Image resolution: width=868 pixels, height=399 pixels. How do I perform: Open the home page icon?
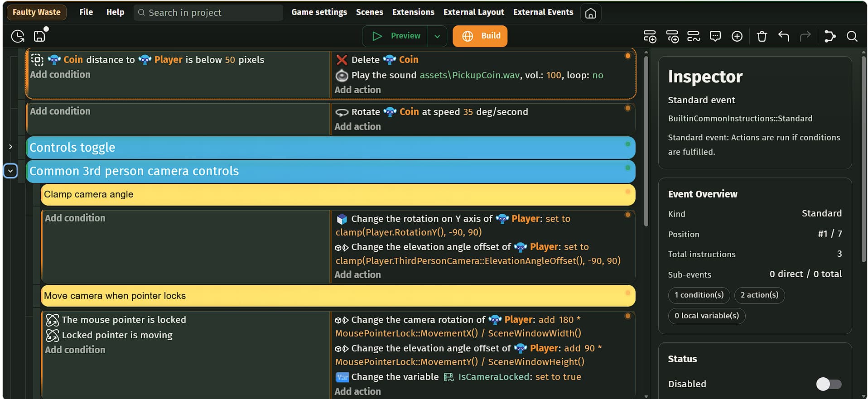590,13
